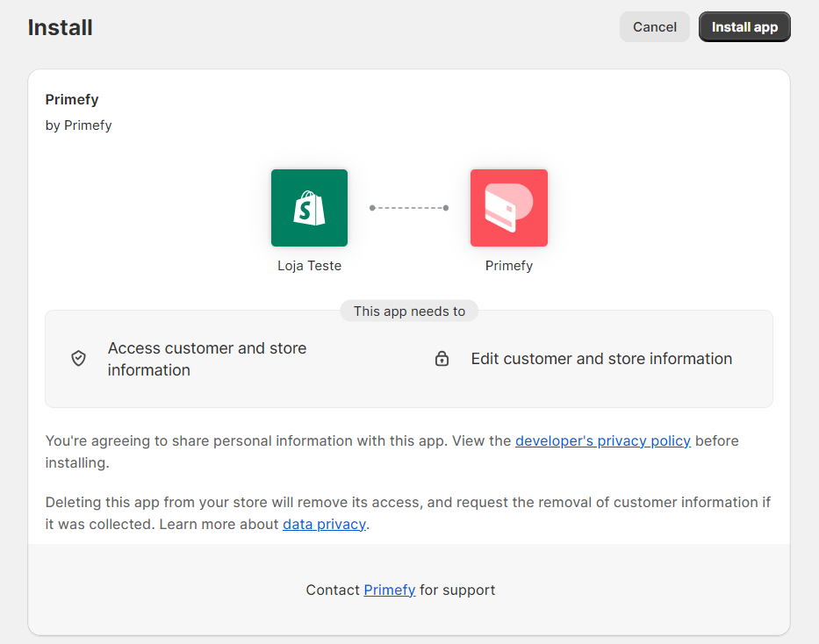The width and height of the screenshot is (819, 644).
Task: Click the Install page heading
Action: pos(60,28)
